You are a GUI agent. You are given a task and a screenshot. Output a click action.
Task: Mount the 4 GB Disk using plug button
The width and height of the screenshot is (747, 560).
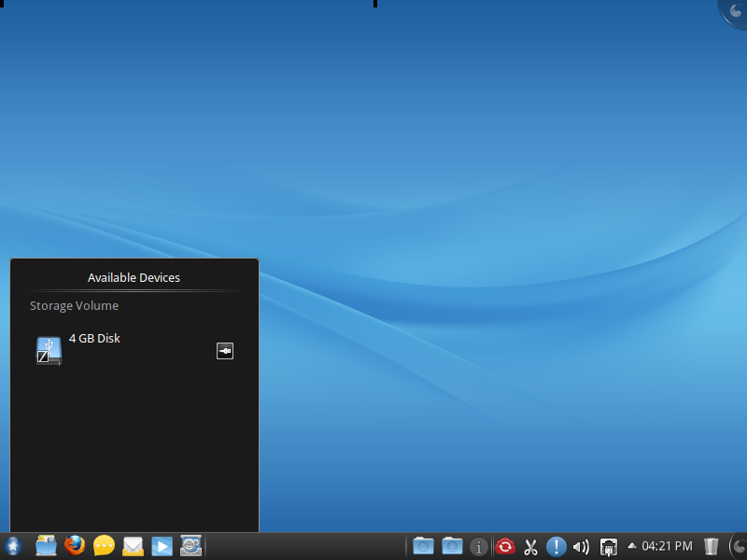(225, 351)
